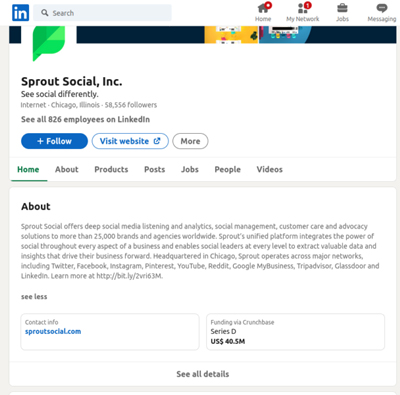
Task: Follow Sprout Social, Inc.
Action: click(x=54, y=141)
